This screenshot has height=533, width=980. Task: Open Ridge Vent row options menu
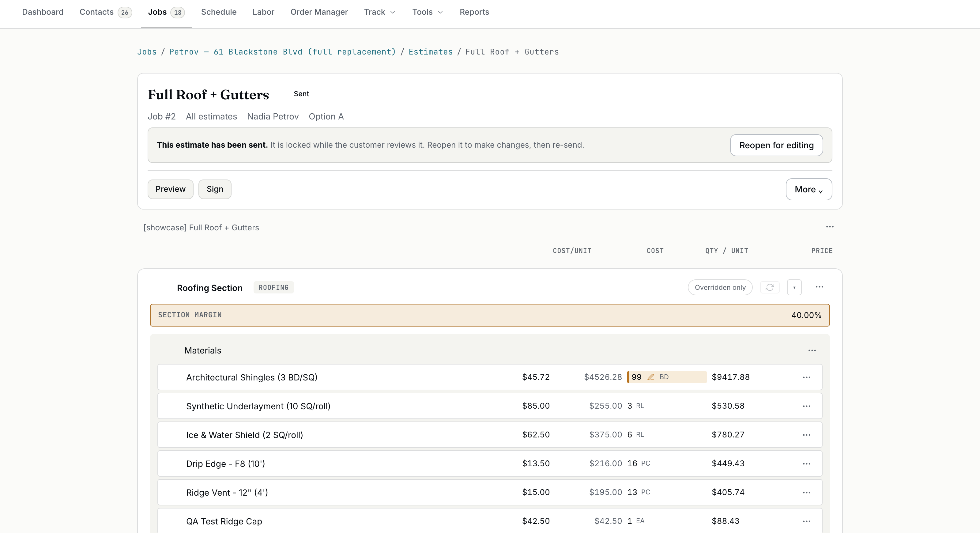click(x=807, y=493)
